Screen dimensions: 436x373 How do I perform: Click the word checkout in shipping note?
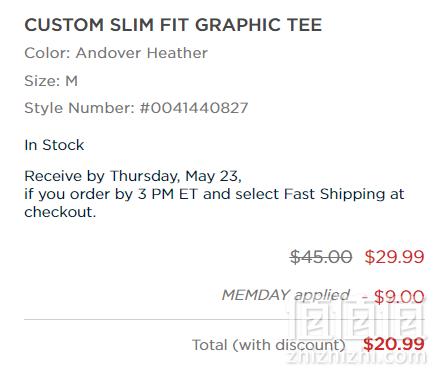(x=60, y=212)
